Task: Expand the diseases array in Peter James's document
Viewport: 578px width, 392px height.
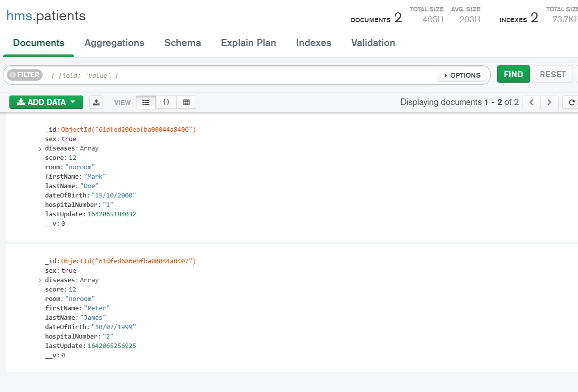Action: coord(40,280)
